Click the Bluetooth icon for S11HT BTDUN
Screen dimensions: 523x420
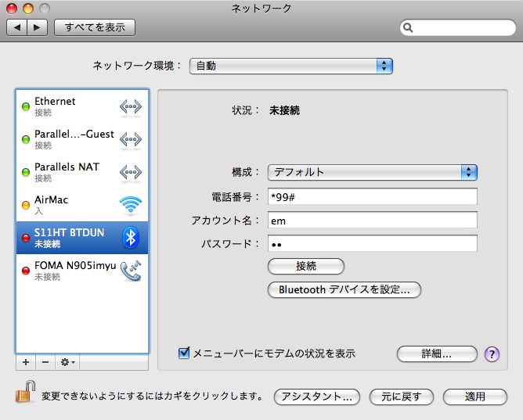pos(132,237)
